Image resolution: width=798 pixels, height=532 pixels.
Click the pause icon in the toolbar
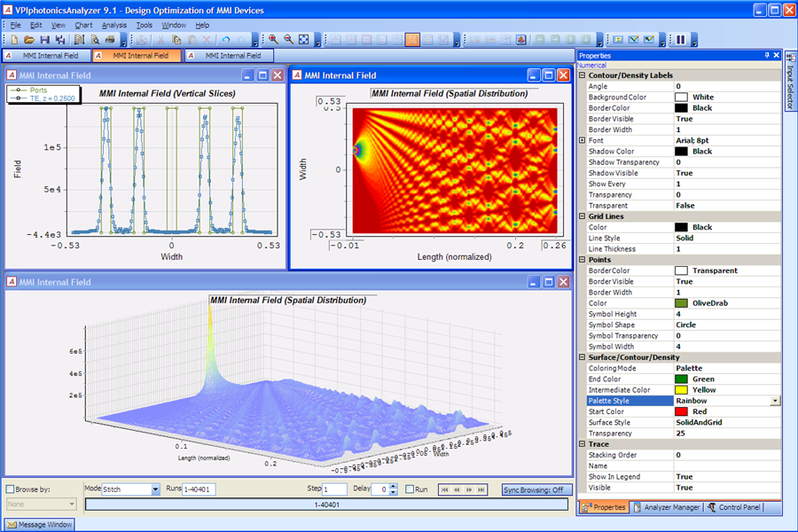(680, 40)
